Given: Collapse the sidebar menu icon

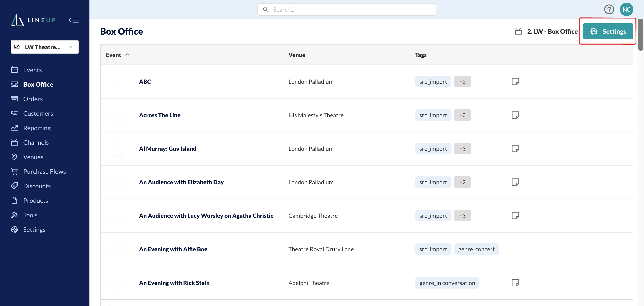Looking at the screenshot, I should [74, 20].
